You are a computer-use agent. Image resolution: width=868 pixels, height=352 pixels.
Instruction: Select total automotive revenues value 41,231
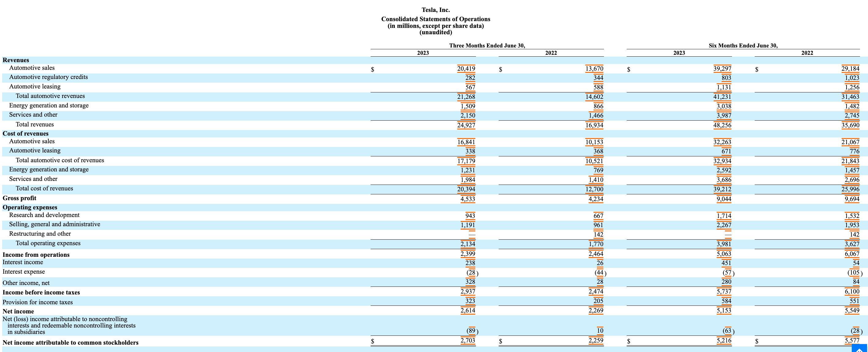click(723, 97)
